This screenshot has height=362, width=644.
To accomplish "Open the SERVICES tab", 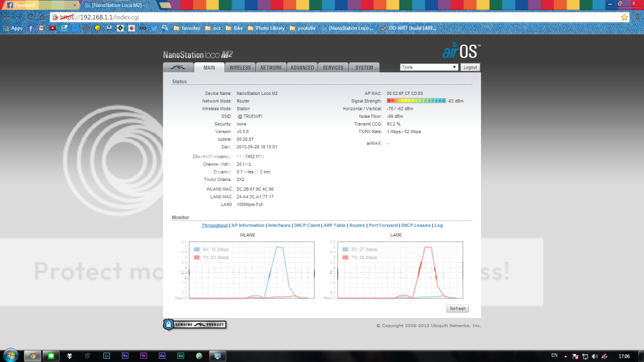I will [333, 68].
